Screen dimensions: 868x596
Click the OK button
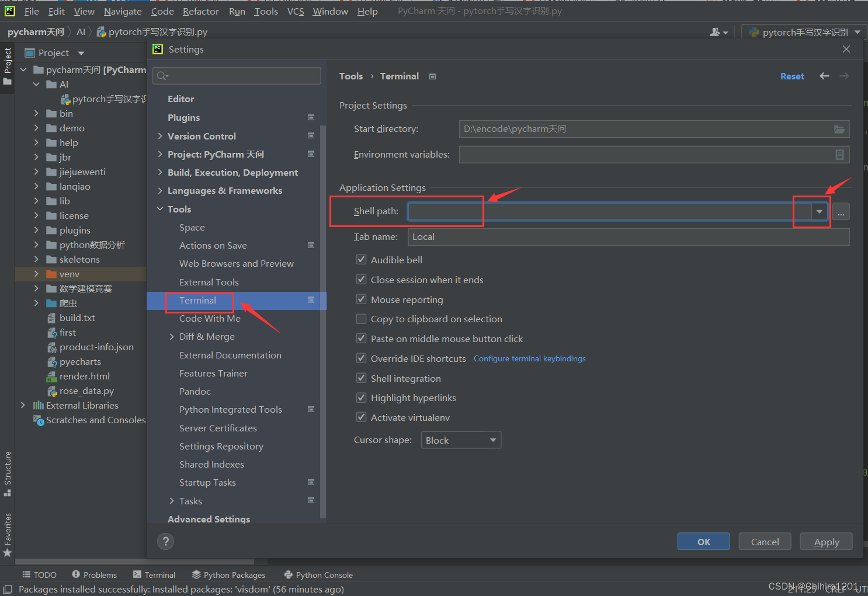[704, 542]
